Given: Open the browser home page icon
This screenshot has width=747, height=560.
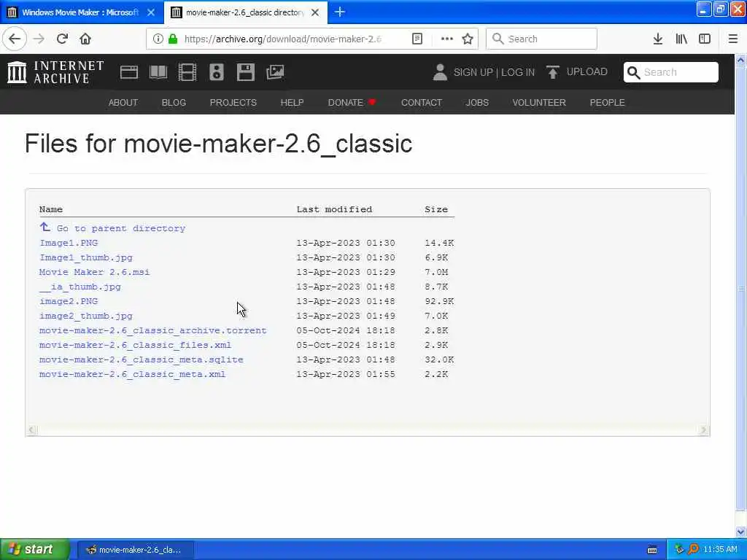Looking at the screenshot, I should pos(85,39).
